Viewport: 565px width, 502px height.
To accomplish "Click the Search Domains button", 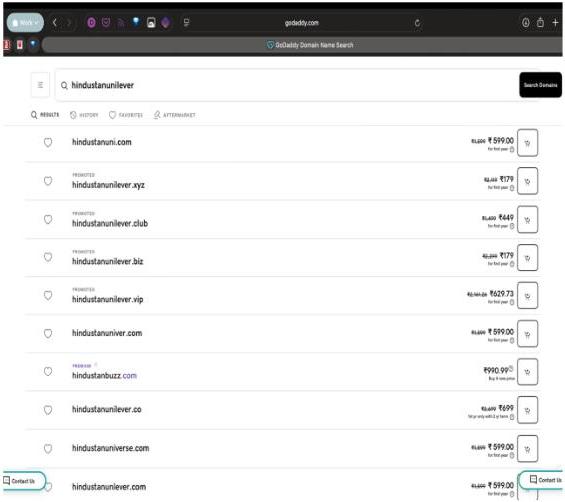I will tap(540, 85).
